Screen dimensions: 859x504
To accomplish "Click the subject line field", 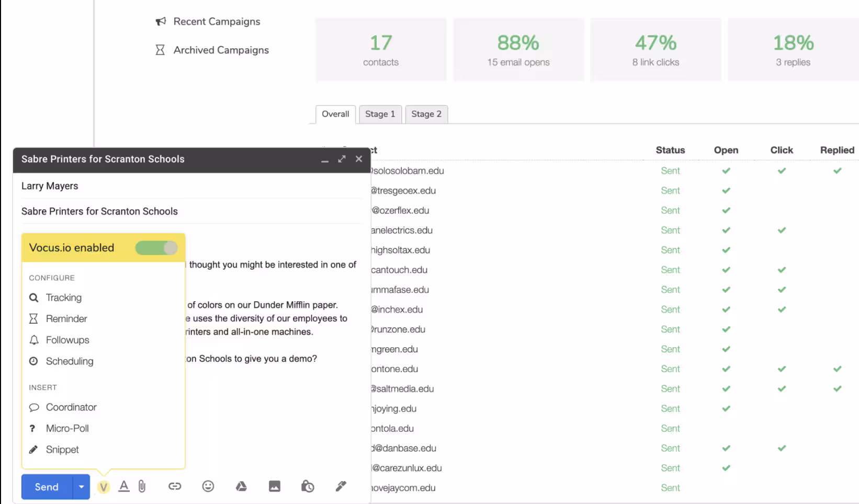I will [x=188, y=211].
